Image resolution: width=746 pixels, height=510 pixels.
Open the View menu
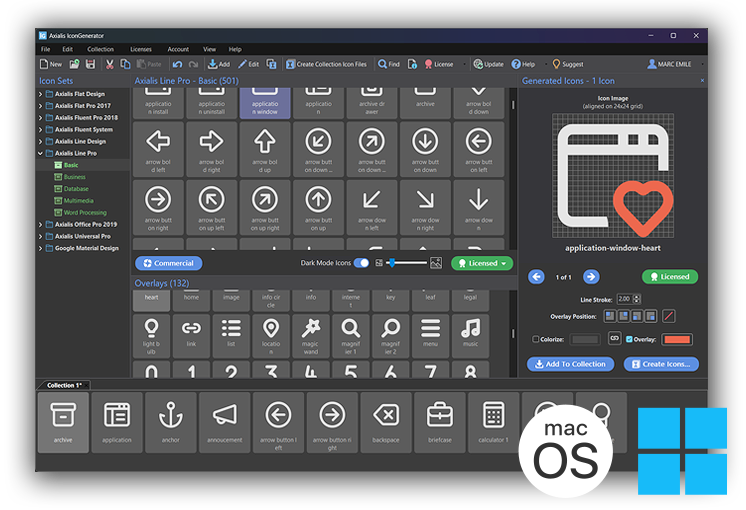click(209, 49)
